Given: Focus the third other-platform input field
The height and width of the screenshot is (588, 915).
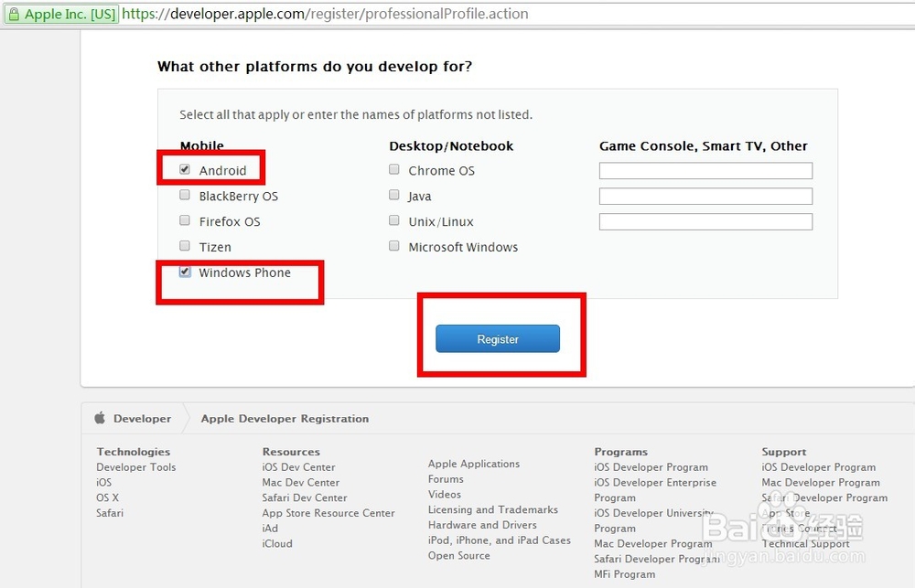Looking at the screenshot, I should 705,222.
